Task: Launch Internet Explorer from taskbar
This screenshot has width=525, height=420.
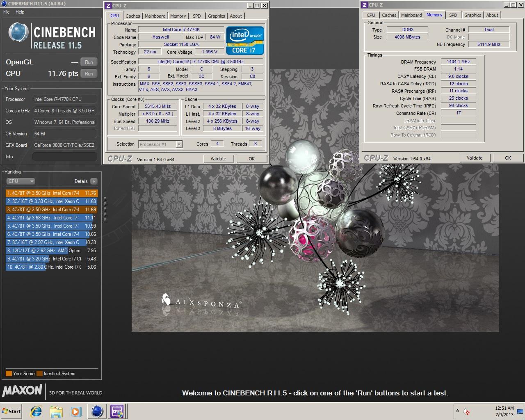Action: tap(37, 411)
